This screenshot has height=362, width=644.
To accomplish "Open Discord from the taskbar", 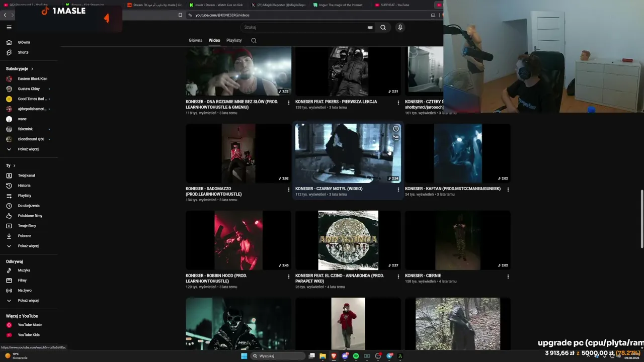I will 345,356.
